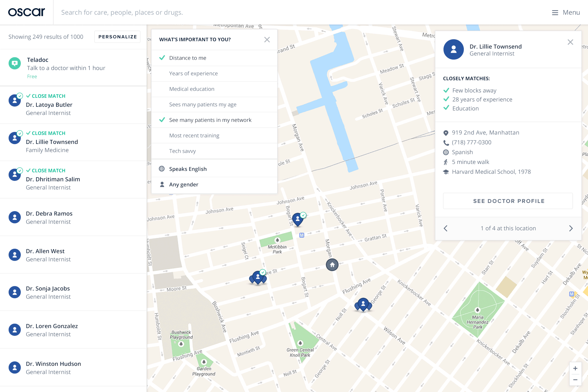Zoom in the map with plus icon
The height and width of the screenshot is (392, 588).
click(575, 368)
